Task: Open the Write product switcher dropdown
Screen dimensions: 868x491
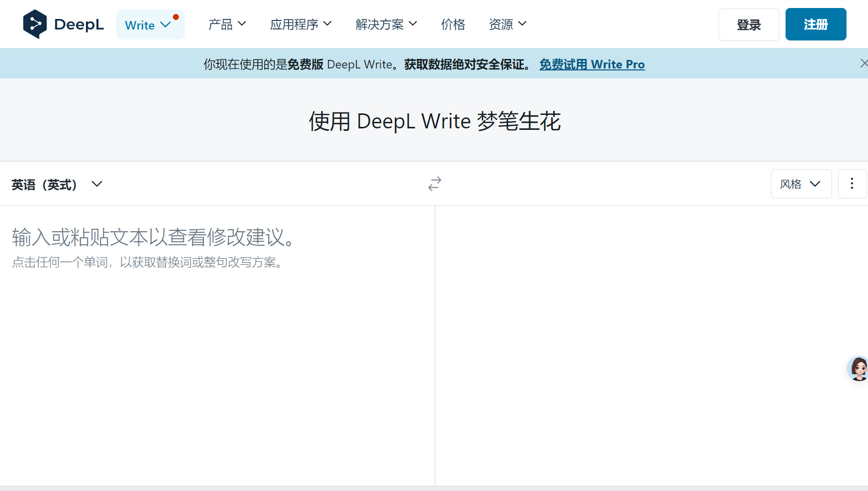Action: click(x=150, y=24)
